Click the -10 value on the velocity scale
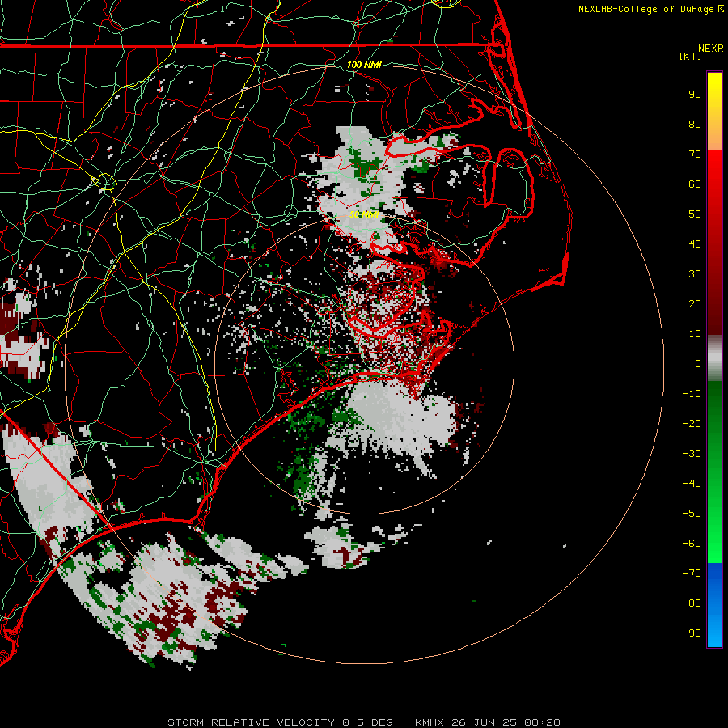 point(692,394)
